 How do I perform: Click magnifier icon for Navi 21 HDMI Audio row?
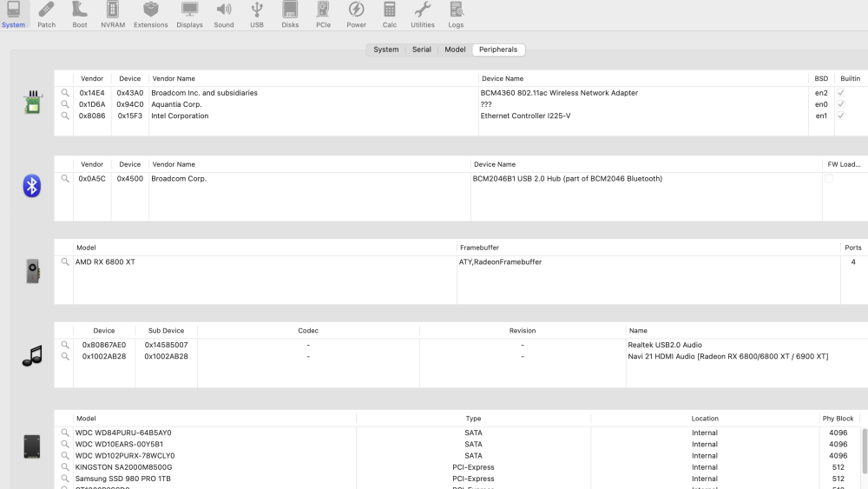click(x=65, y=356)
